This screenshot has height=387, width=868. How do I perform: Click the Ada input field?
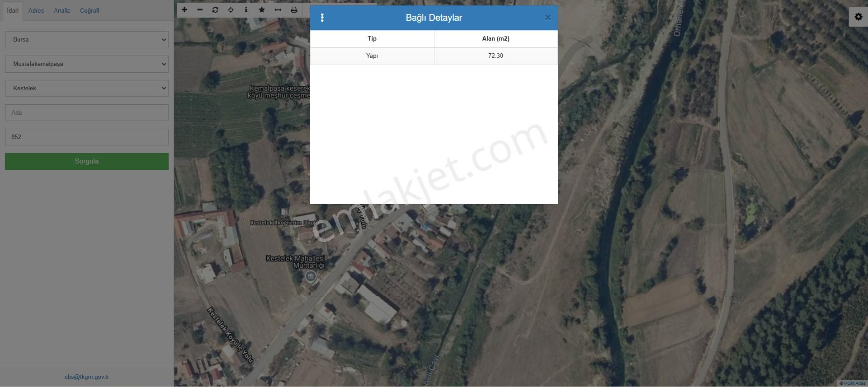[87, 113]
